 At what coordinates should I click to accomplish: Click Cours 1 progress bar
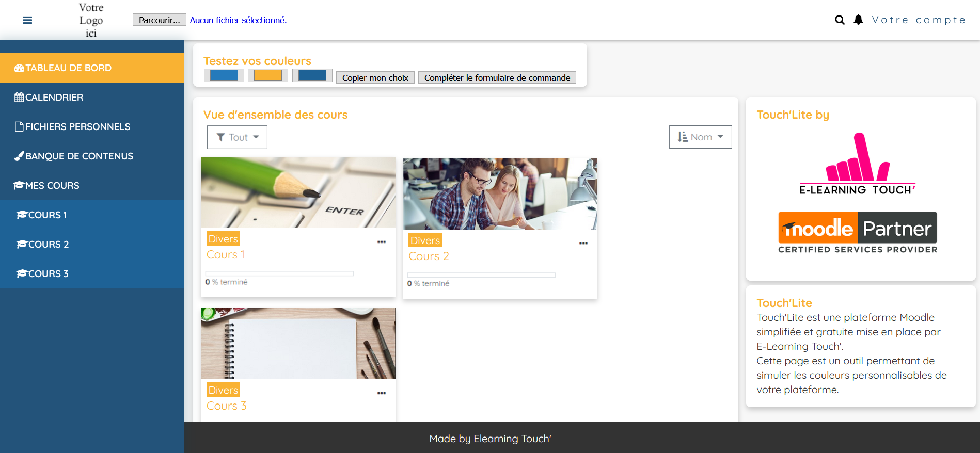tap(279, 273)
